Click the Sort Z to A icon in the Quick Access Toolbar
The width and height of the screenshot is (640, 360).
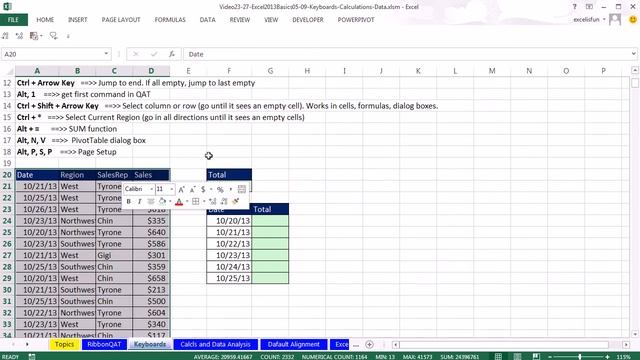(19, 36)
